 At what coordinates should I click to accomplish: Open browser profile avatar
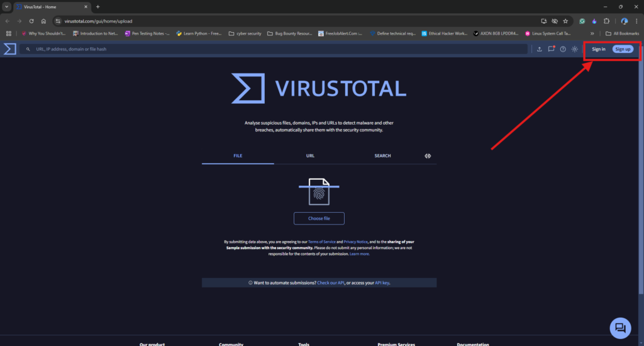(625, 21)
